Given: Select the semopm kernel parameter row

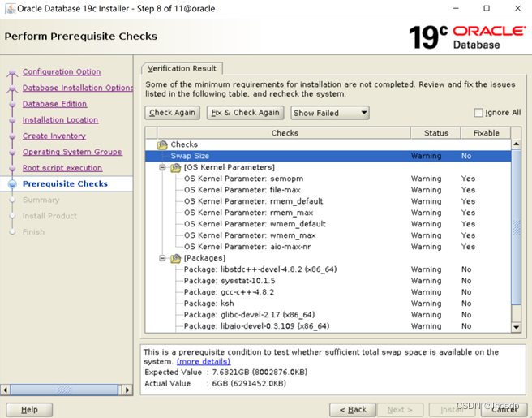Looking at the screenshot, I should [x=328, y=179].
